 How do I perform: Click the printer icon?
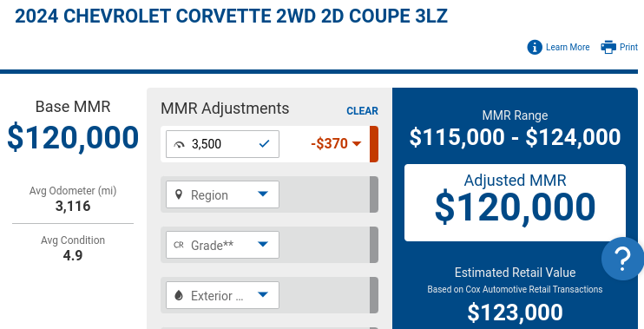point(608,47)
